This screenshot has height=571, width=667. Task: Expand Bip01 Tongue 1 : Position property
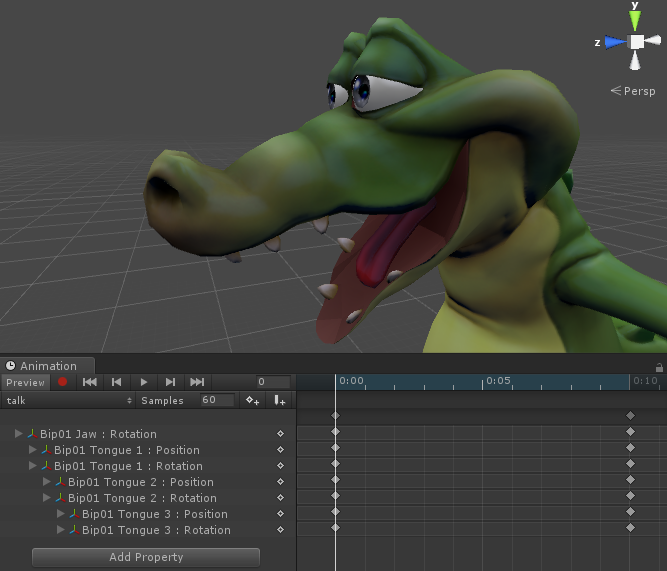pyautogui.click(x=32, y=449)
